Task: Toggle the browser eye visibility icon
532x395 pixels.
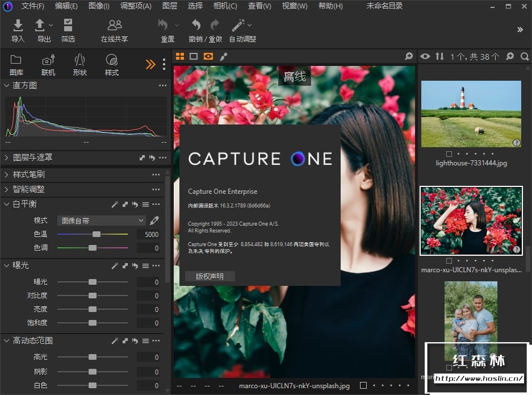Action: [425, 56]
